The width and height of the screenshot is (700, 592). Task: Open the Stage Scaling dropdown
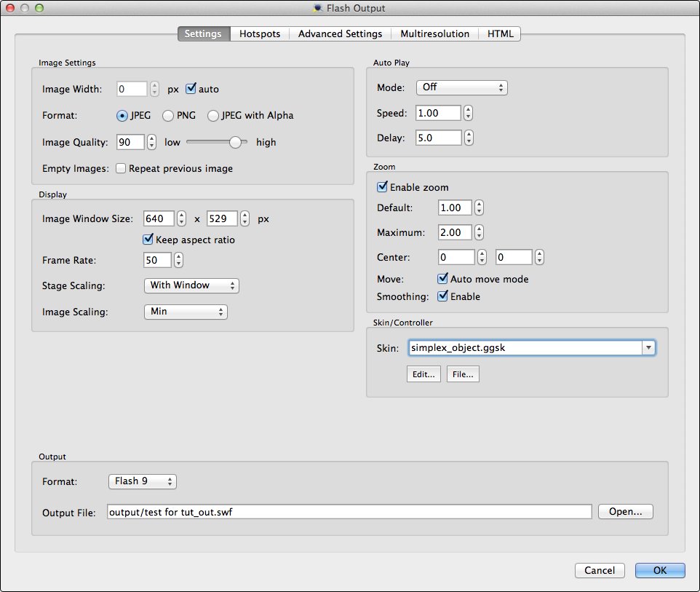[x=191, y=285]
